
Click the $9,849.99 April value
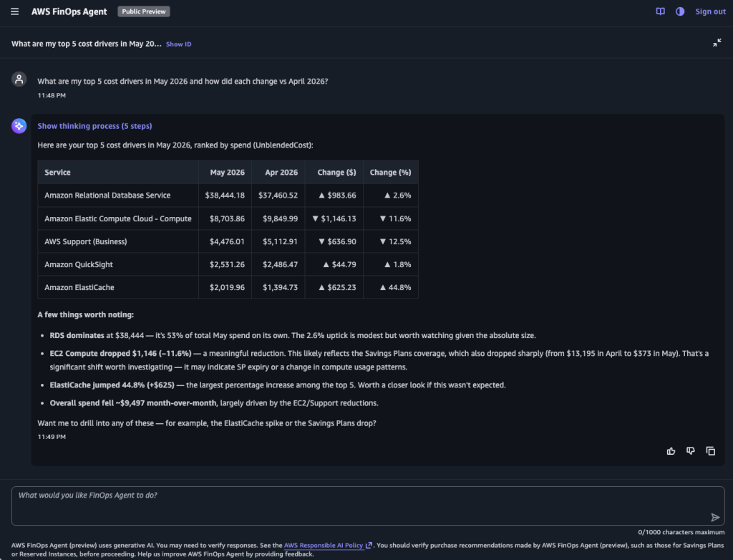tap(280, 218)
